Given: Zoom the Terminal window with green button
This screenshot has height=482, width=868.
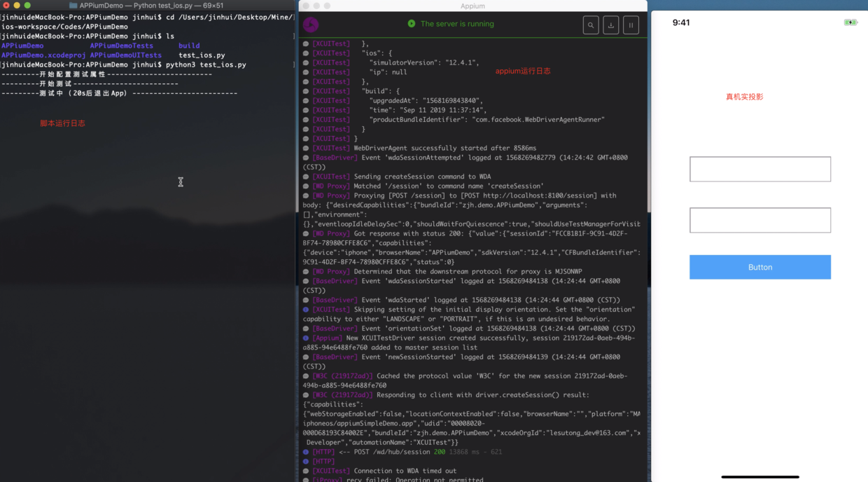Looking at the screenshot, I should 27,5.
